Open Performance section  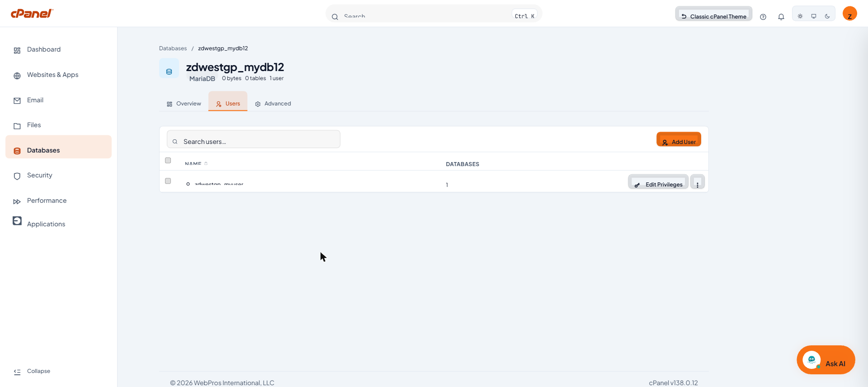58,201
